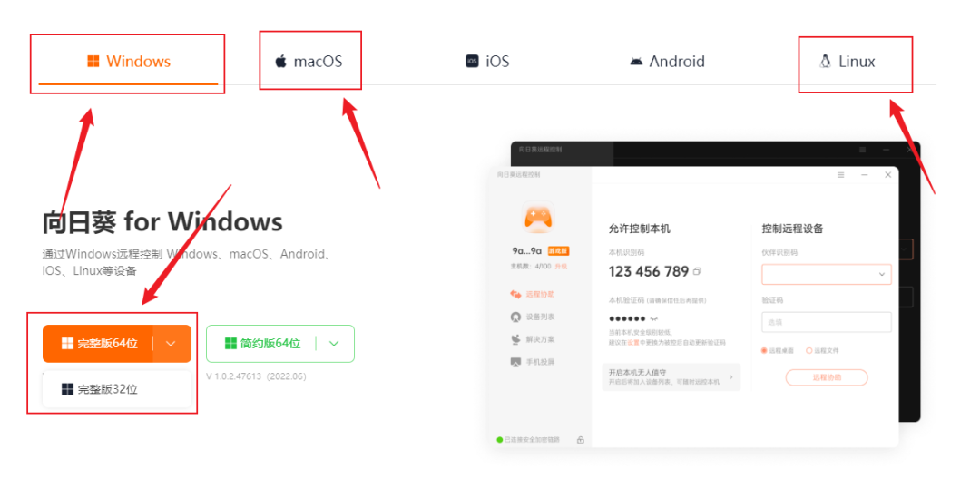Expand the arrow beside 完整版64位
This screenshot has height=488, width=980.
tap(171, 344)
